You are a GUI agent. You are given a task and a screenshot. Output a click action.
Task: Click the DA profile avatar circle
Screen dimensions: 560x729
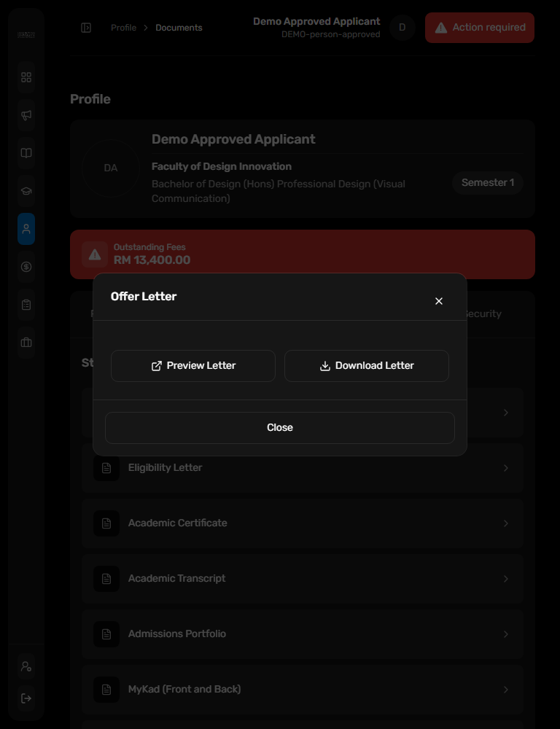click(x=111, y=168)
